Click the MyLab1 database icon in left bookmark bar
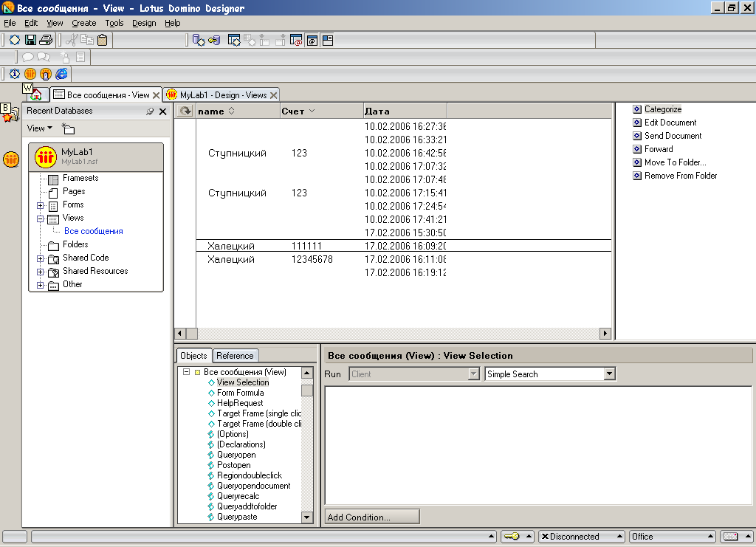This screenshot has width=756, height=547. pyautogui.click(x=11, y=159)
